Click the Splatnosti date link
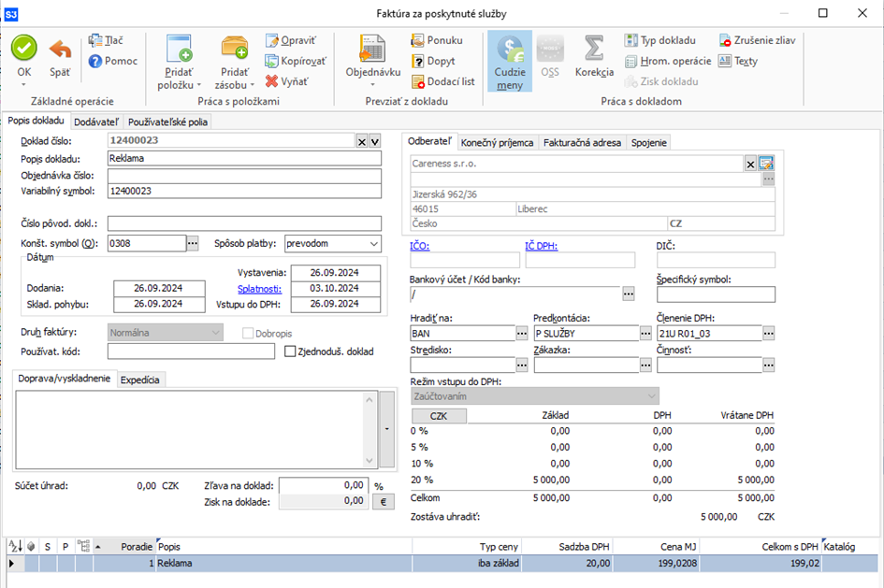This screenshot has height=588, width=884. [x=258, y=288]
